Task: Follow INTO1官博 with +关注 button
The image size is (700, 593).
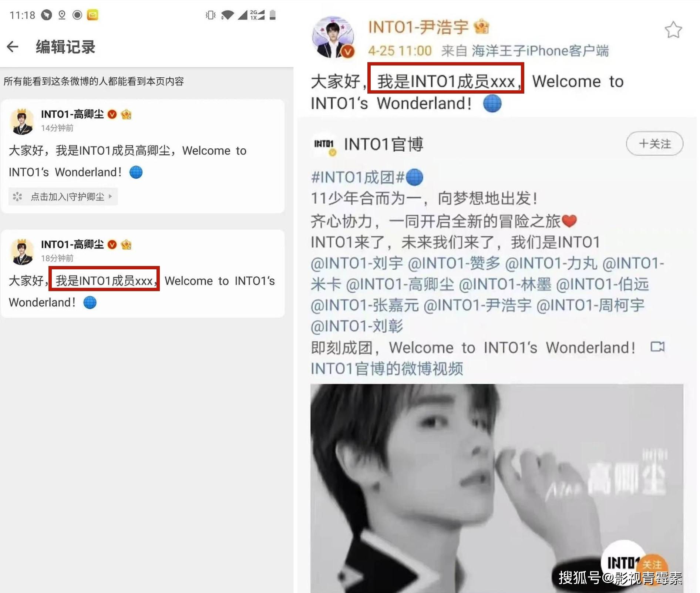Action: pyautogui.click(x=654, y=144)
